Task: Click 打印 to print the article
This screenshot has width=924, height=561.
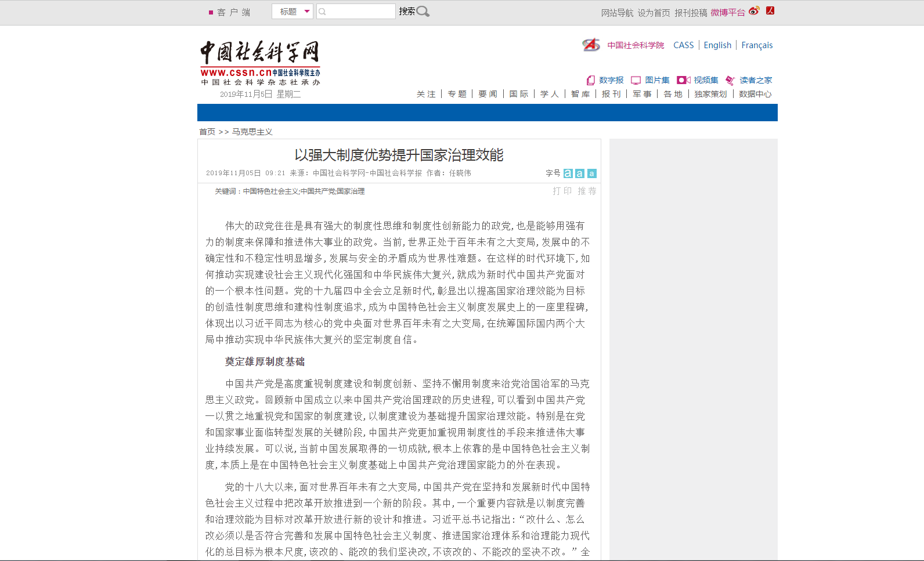Action: (x=562, y=191)
